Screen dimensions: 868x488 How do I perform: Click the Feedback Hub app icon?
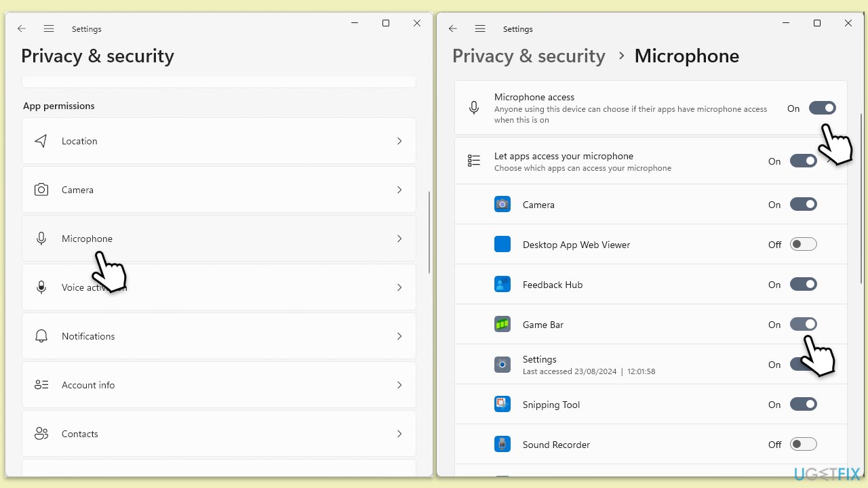(x=502, y=285)
